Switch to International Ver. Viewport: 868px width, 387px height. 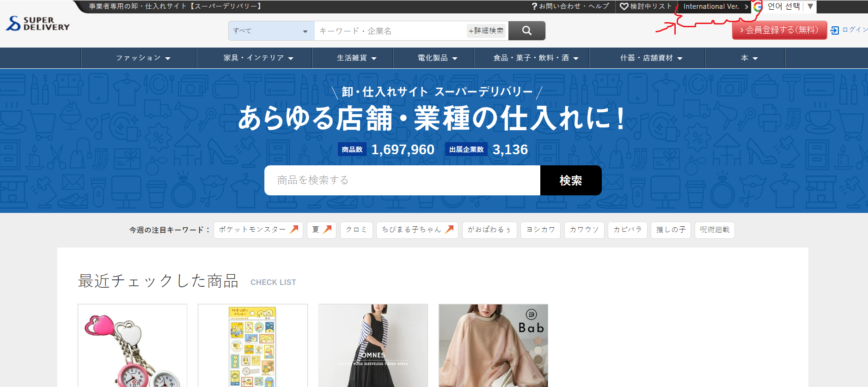click(x=715, y=6)
